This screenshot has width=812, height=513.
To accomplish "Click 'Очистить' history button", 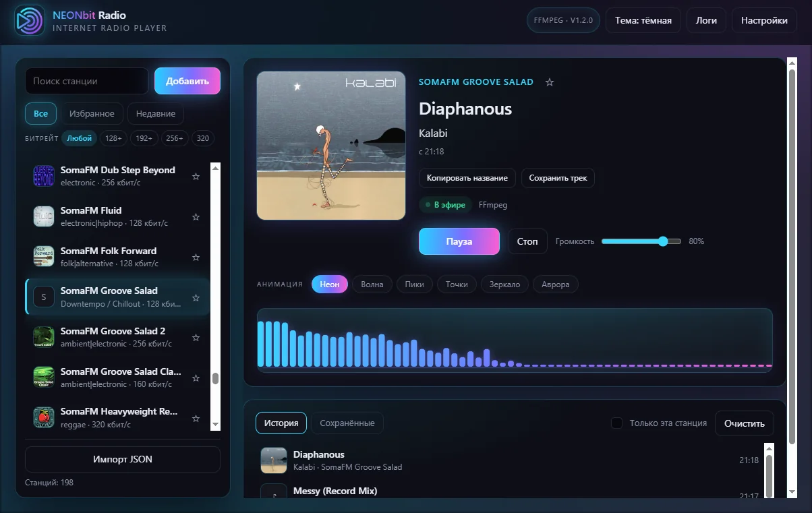I will coord(745,423).
